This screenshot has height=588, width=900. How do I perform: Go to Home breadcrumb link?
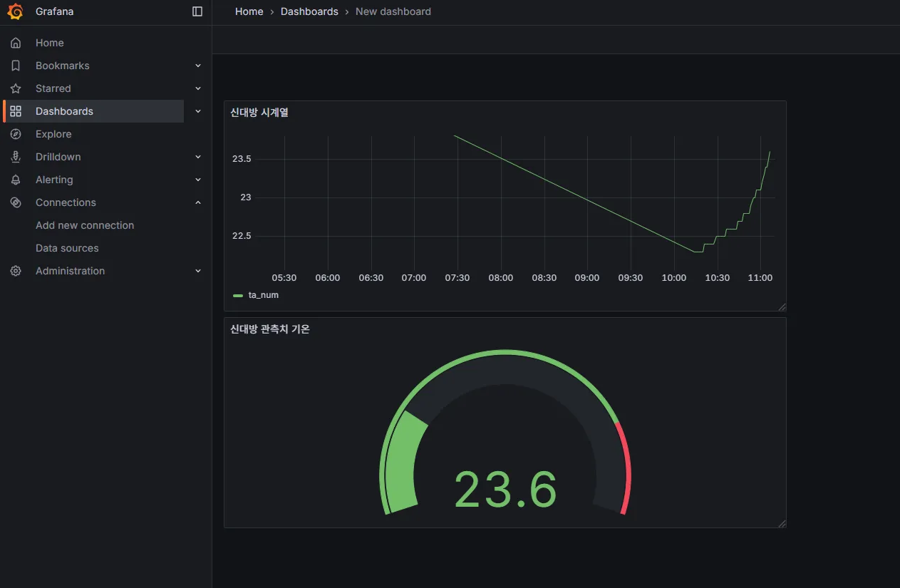coord(249,11)
